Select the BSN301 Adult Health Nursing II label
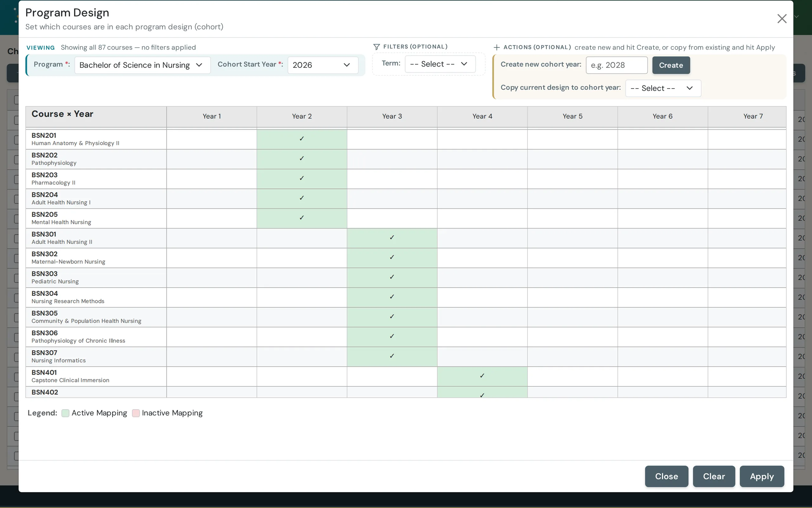812x508 pixels. pos(96,238)
